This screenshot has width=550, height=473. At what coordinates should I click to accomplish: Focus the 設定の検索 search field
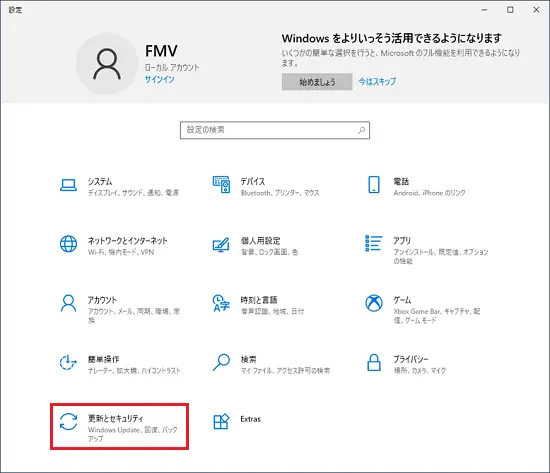coord(275,130)
